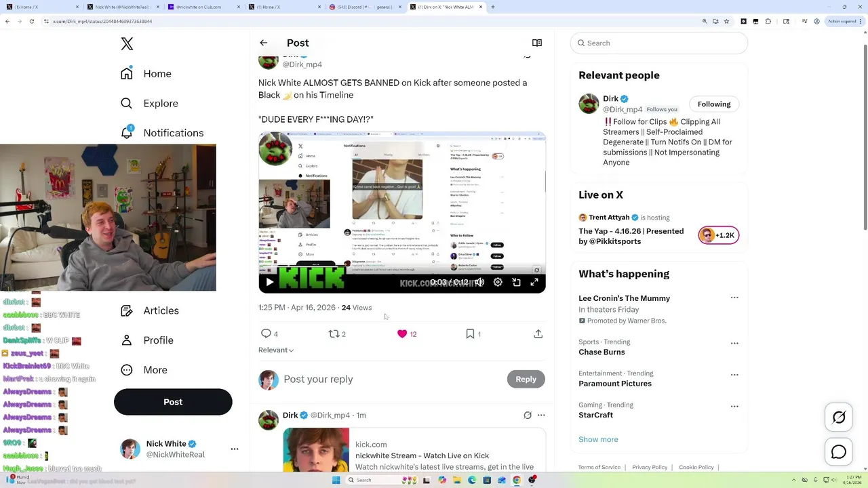This screenshot has width=868, height=488.
Task: Click the Reply button
Action: [526, 379]
